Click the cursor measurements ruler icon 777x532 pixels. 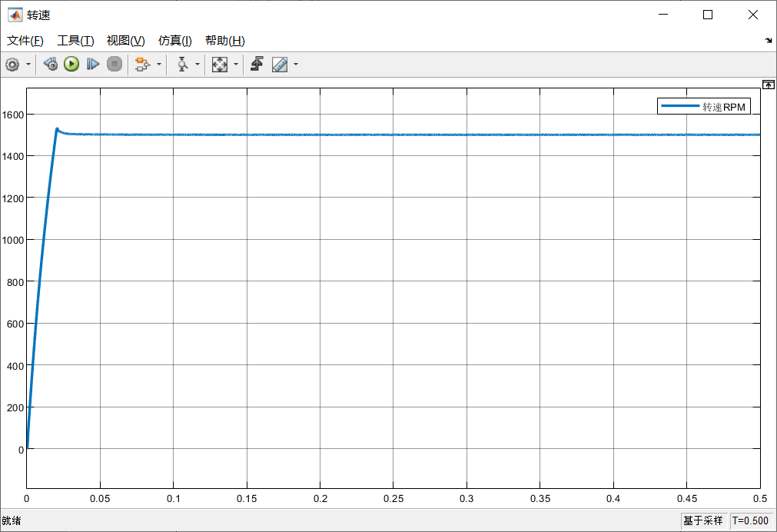[280, 65]
